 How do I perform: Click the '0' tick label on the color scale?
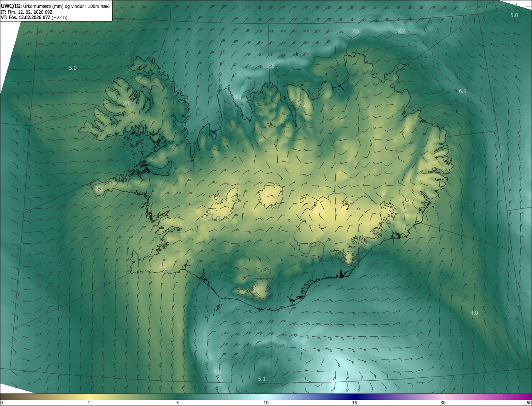pyautogui.click(x=2, y=403)
